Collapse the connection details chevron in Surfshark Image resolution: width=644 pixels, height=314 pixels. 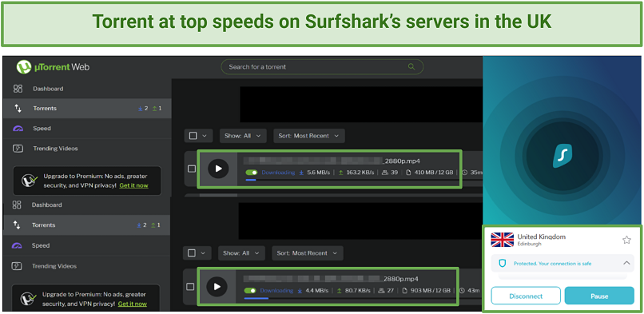click(x=626, y=263)
